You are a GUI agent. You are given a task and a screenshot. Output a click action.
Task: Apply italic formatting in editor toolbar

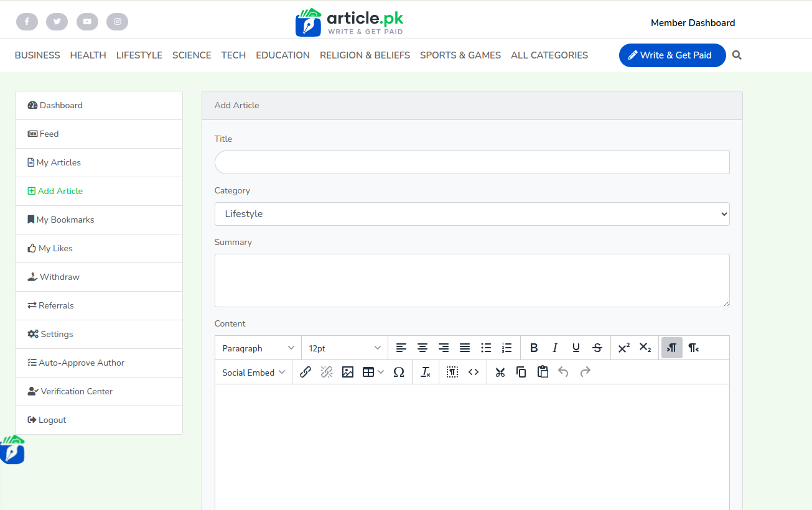(x=555, y=348)
